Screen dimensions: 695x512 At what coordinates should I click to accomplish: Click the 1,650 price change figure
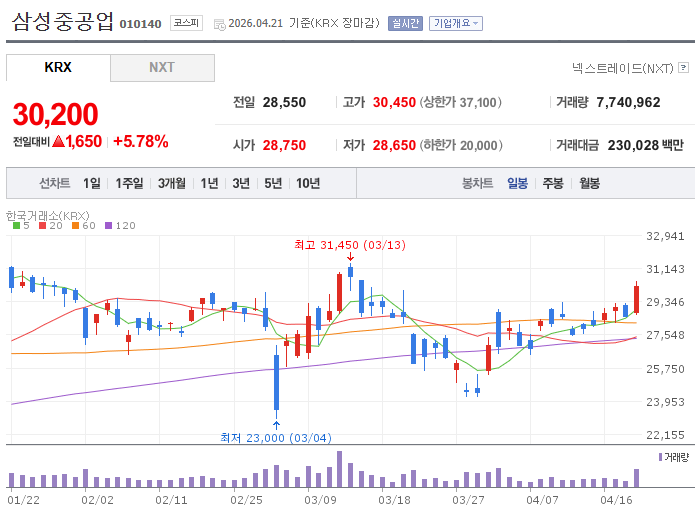coord(84,141)
